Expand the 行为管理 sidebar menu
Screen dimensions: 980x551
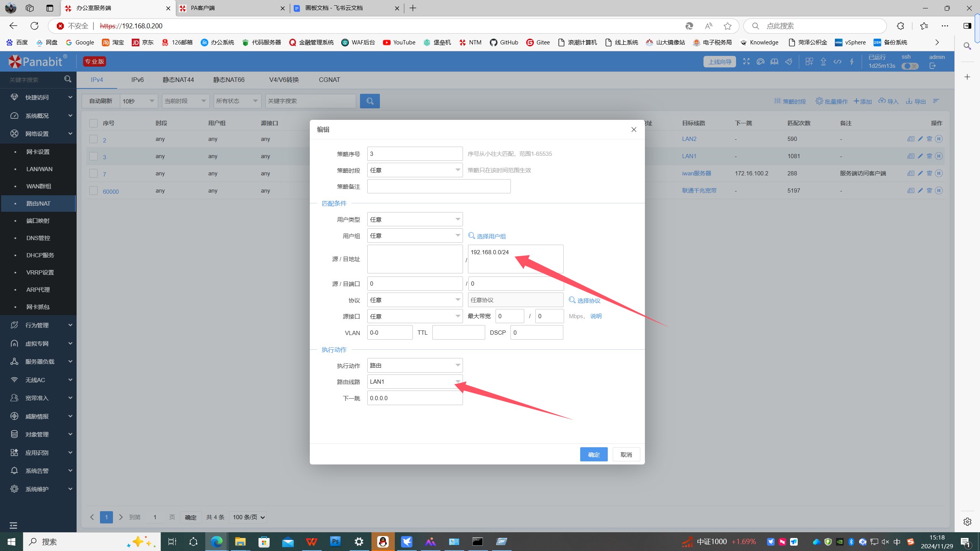(38, 325)
